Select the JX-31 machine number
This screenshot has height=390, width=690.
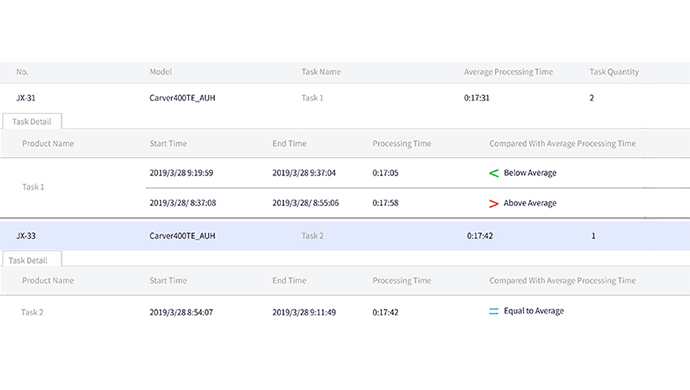coord(26,98)
